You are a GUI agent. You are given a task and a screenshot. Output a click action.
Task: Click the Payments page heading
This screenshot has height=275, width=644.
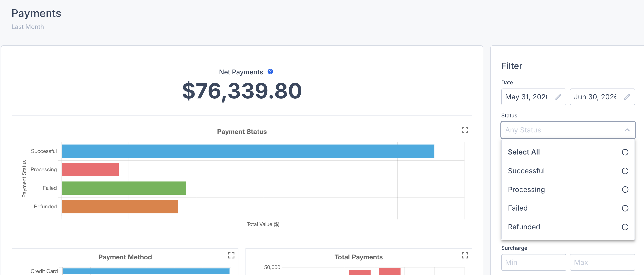pyautogui.click(x=36, y=13)
